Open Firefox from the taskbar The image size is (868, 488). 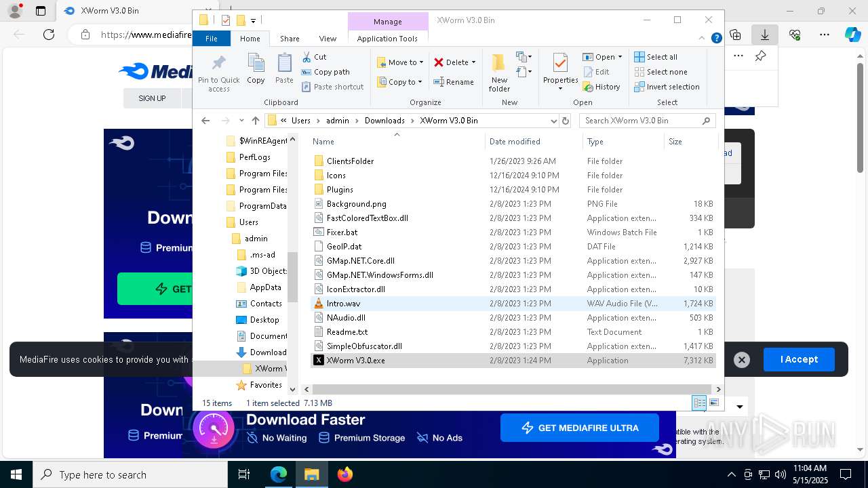tap(345, 474)
